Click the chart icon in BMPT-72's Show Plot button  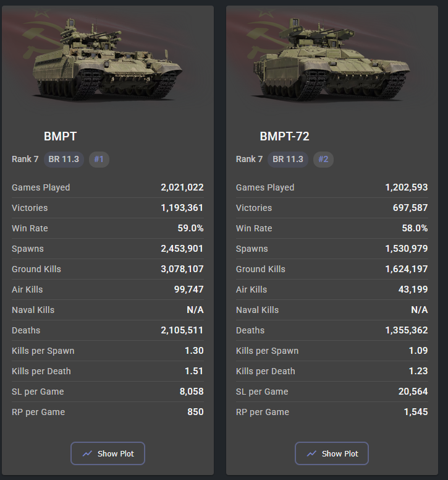[311, 453]
